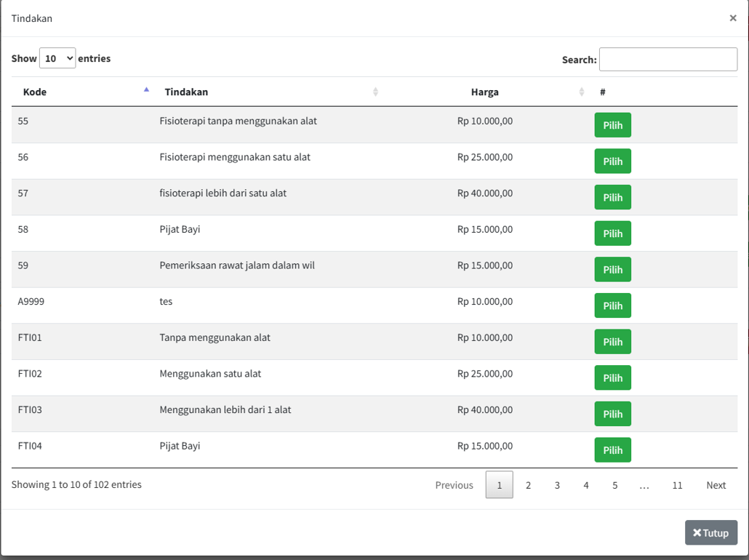Screen dimensions: 749x560
Task: Go to pagination page 2
Action: click(528, 485)
